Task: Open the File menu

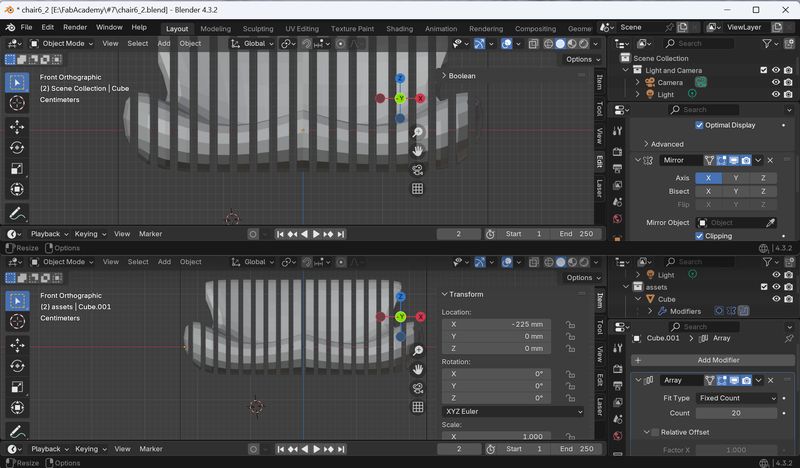Action: click(x=26, y=28)
